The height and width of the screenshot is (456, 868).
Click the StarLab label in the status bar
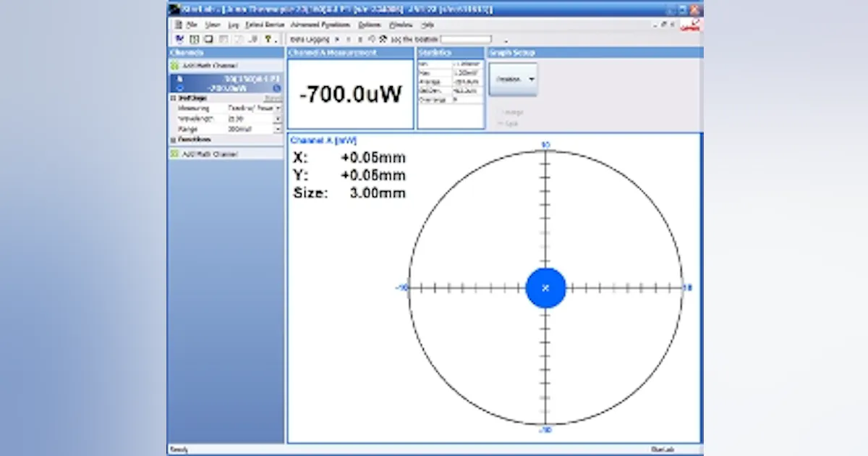[661, 449]
